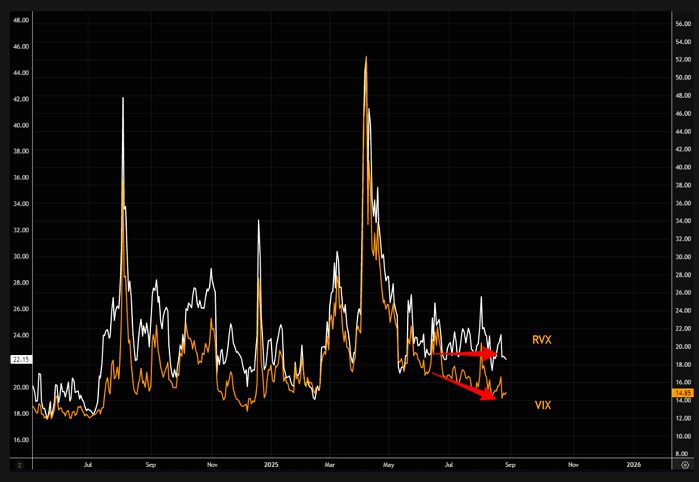Click the 2026 label on time axis
The image size is (699, 482).
(x=634, y=465)
